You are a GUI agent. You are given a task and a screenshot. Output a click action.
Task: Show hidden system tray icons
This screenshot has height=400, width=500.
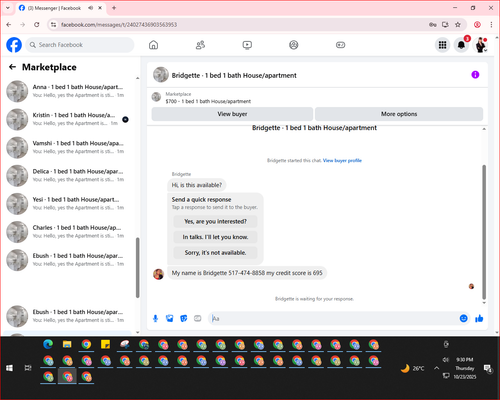click(436, 368)
